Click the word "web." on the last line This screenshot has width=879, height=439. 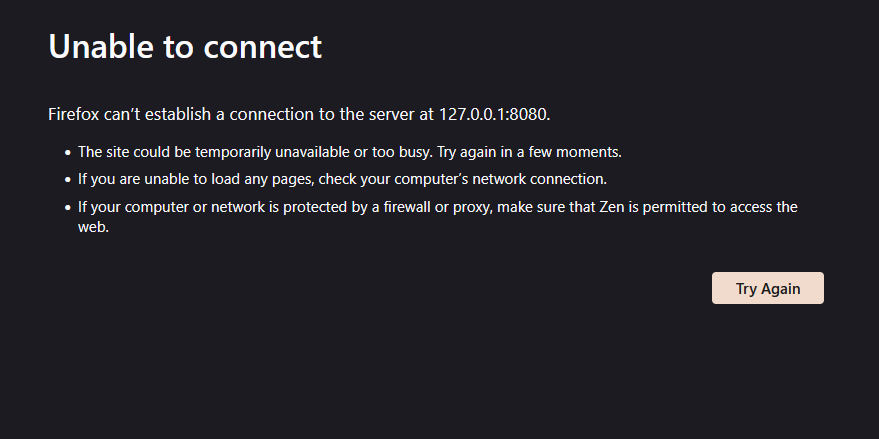pos(93,227)
